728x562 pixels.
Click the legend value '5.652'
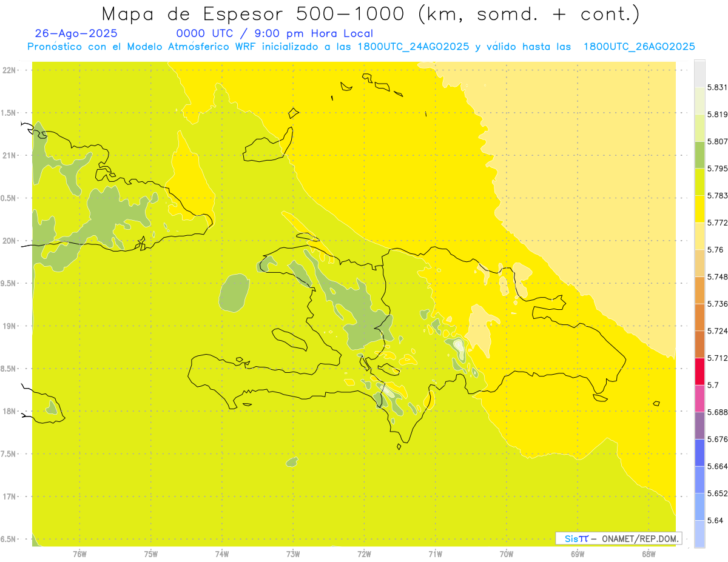tap(717, 493)
